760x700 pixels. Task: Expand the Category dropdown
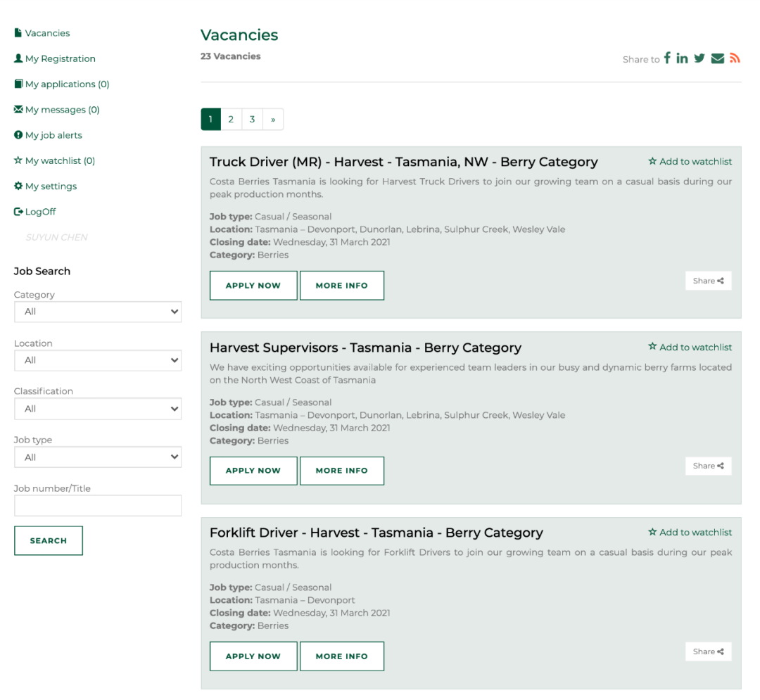(x=97, y=312)
